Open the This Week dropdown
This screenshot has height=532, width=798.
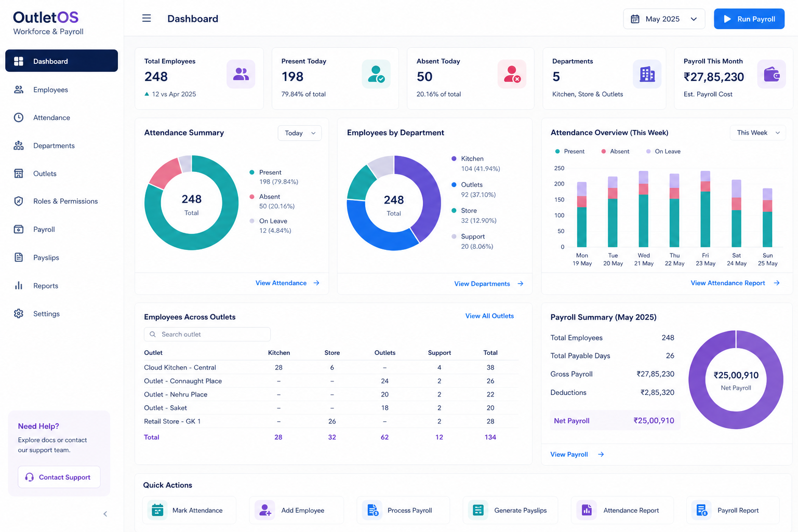(758, 132)
